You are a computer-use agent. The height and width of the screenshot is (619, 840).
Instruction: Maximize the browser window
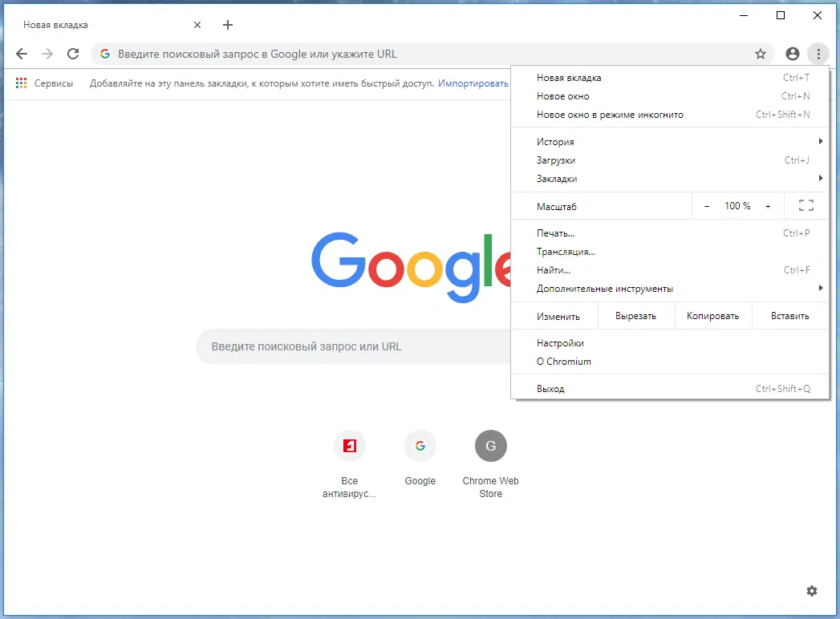[x=781, y=15]
